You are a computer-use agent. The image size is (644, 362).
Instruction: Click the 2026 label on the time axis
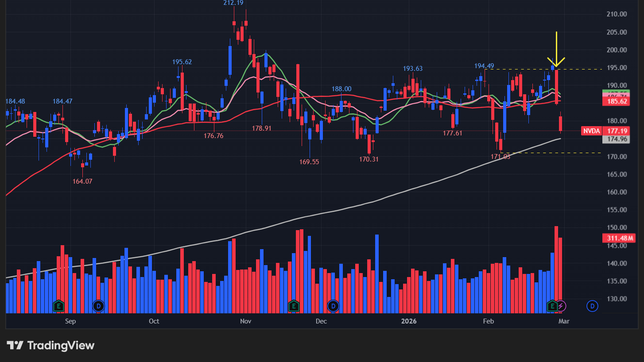tap(409, 321)
